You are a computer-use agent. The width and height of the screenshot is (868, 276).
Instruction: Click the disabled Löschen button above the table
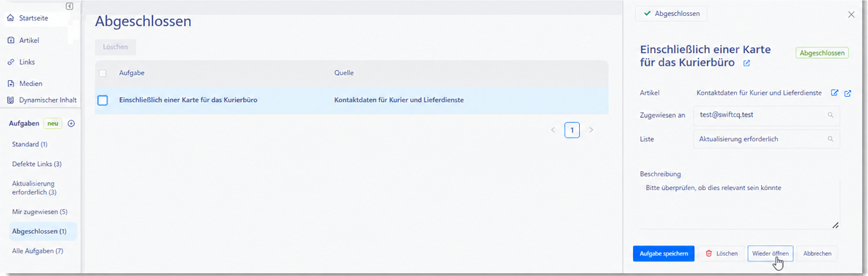(x=115, y=47)
